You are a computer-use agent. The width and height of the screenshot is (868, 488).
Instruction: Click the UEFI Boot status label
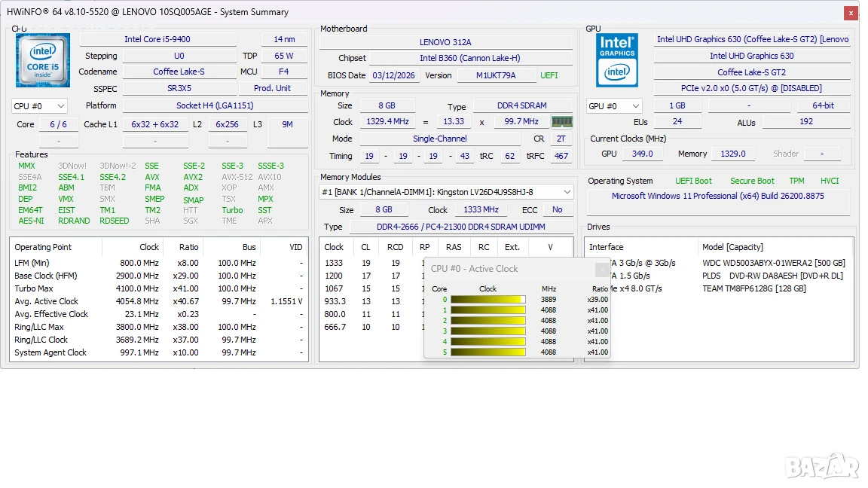point(693,181)
